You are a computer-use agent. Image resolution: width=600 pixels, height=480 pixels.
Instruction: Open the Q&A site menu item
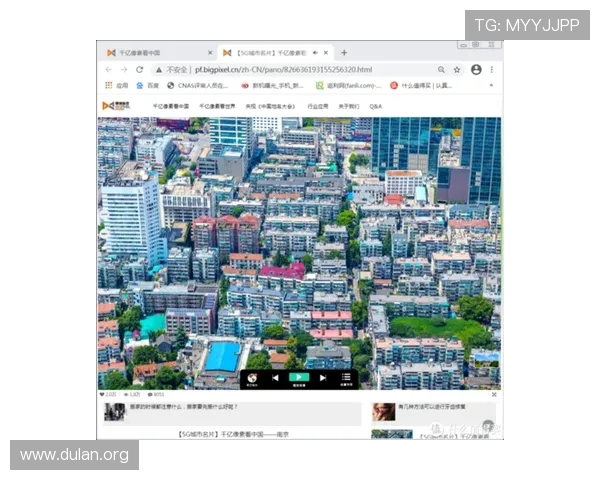coord(375,106)
